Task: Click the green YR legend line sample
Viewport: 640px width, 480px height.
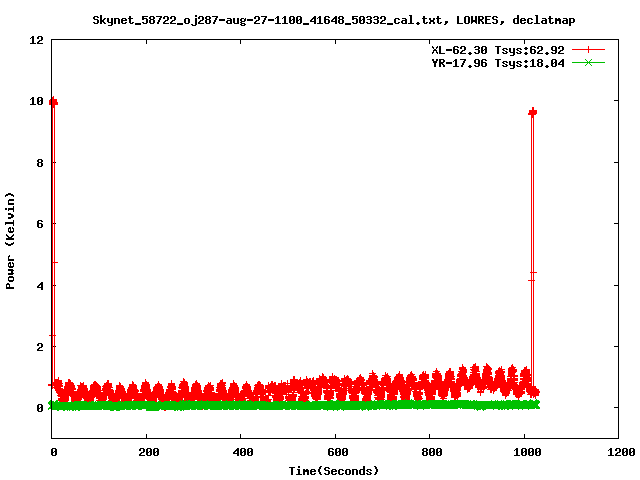Action: click(588, 62)
